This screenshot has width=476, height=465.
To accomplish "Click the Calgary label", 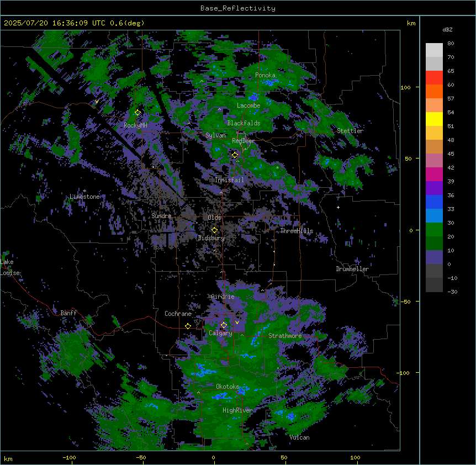I will click(x=220, y=333).
